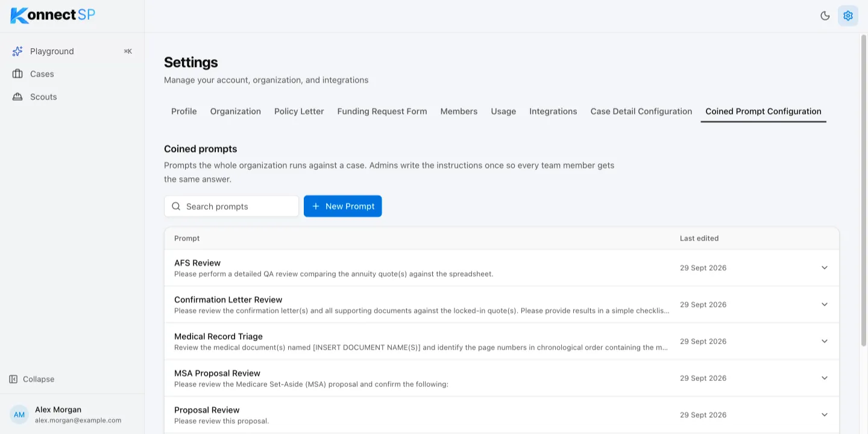Focus the Search prompts field
This screenshot has height=434, width=868.
tap(231, 206)
